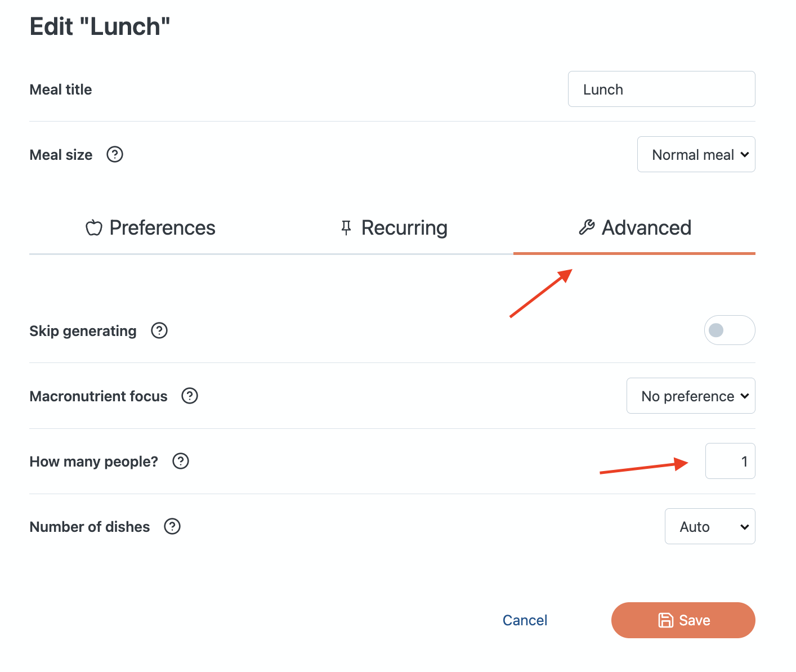Toggle the Skip generating switch

pos(729,330)
